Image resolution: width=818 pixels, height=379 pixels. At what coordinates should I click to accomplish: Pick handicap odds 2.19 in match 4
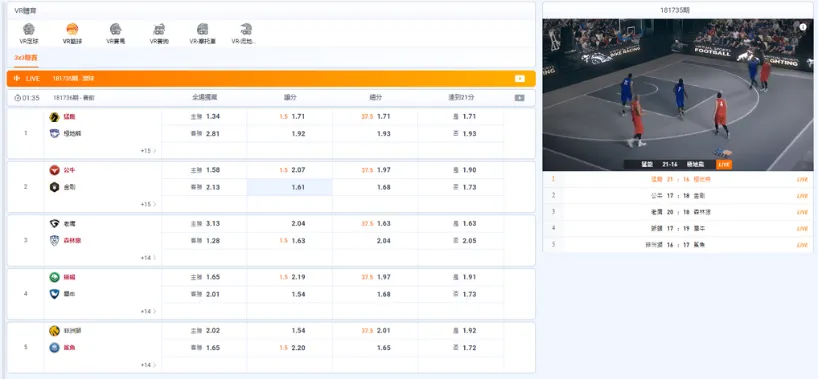click(x=290, y=277)
